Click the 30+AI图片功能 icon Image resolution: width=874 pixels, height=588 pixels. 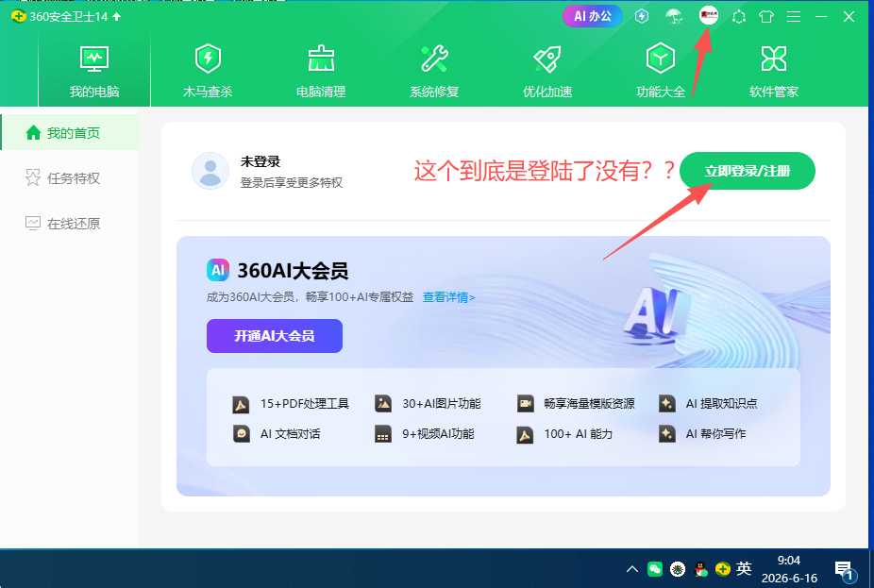point(383,404)
